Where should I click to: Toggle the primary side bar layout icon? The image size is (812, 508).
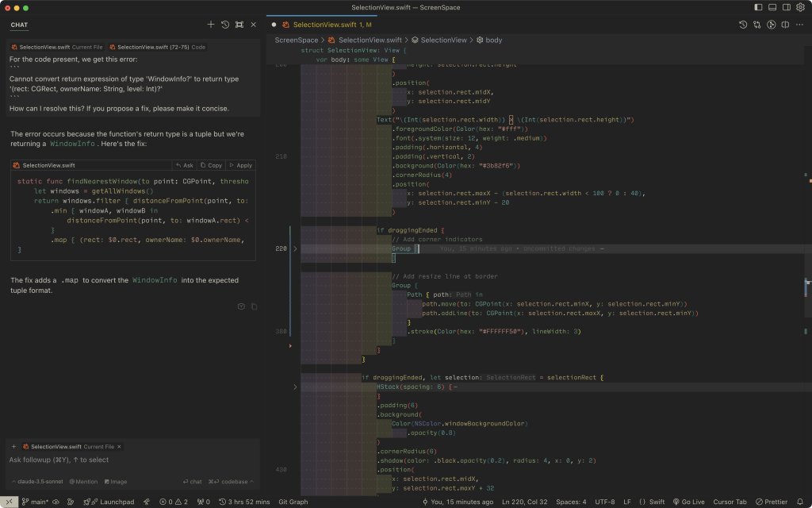(x=758, y=7)
